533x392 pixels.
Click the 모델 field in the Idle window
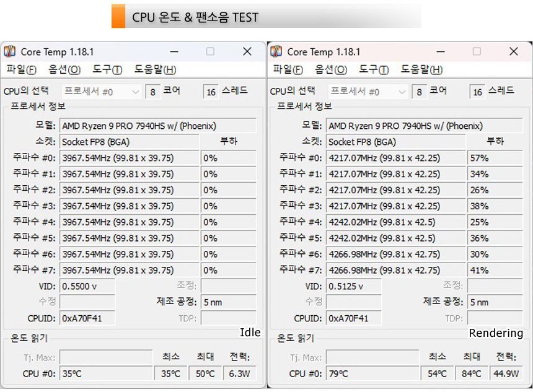[157, 126]
